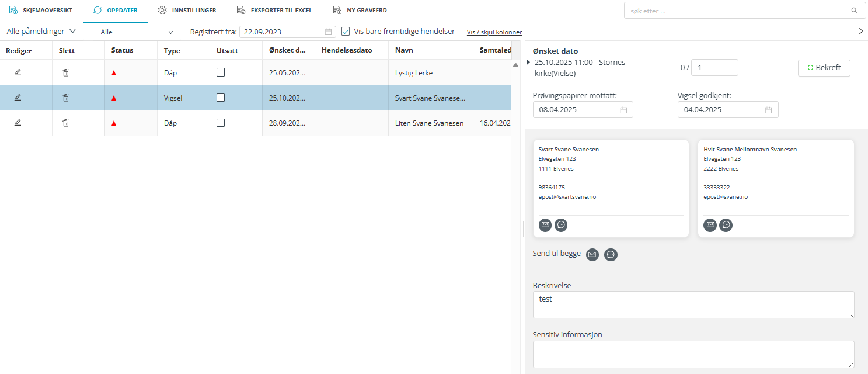Send SMS to Hvit Svane Mellomnavn Svanesen
The image size is (868, 374).
click(726, 225)
